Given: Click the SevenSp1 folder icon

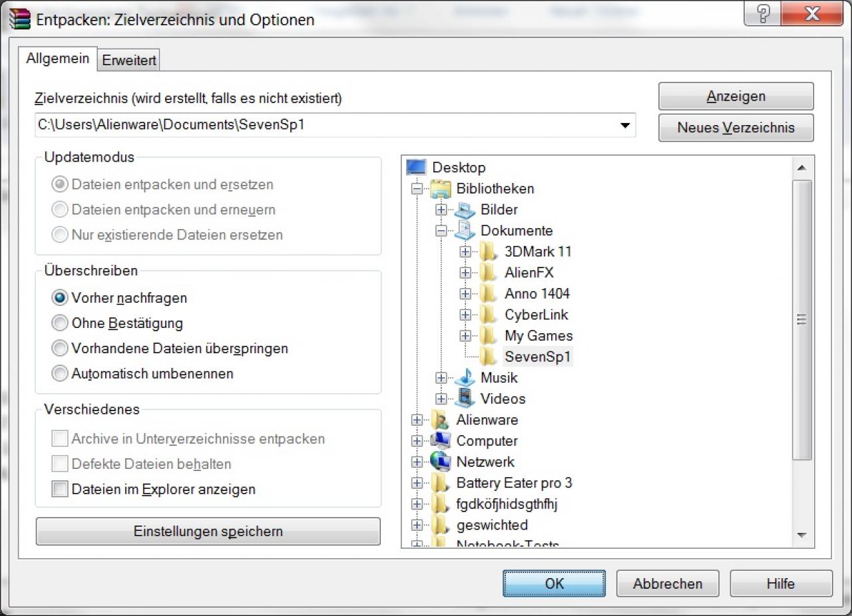Looking at the screenshot, I should pyautogui.click(x=489, y=357).
